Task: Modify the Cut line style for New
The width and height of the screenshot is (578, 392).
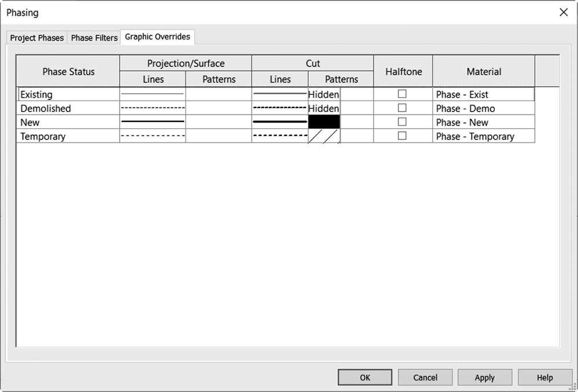Action: tap(280, 121)
